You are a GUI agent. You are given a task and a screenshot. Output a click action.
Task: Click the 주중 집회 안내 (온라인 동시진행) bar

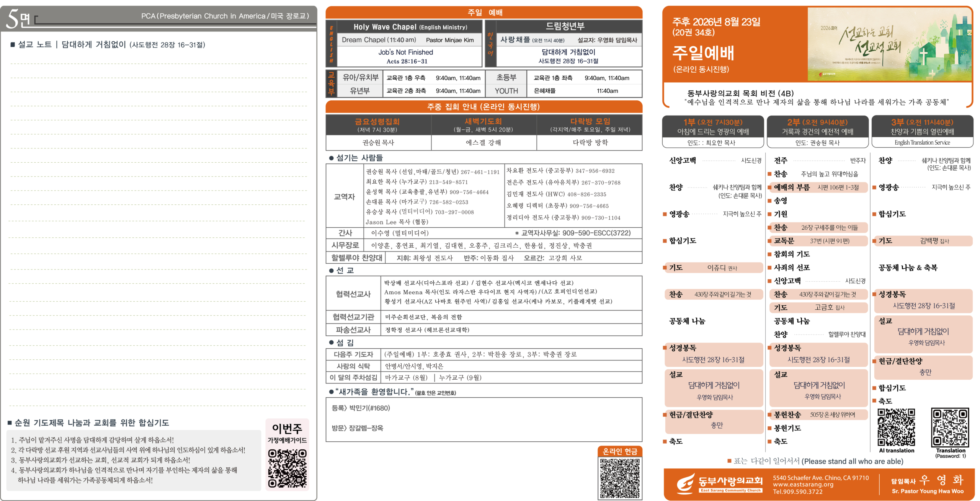(484, 107)
